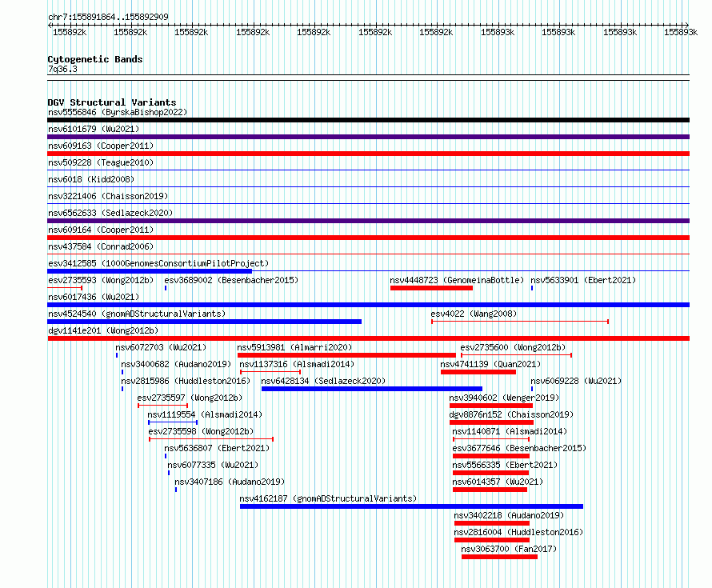Click the red bar under nsv5913981
The width and height of the screenshot is (712, 588).
[x=346, y=355]
